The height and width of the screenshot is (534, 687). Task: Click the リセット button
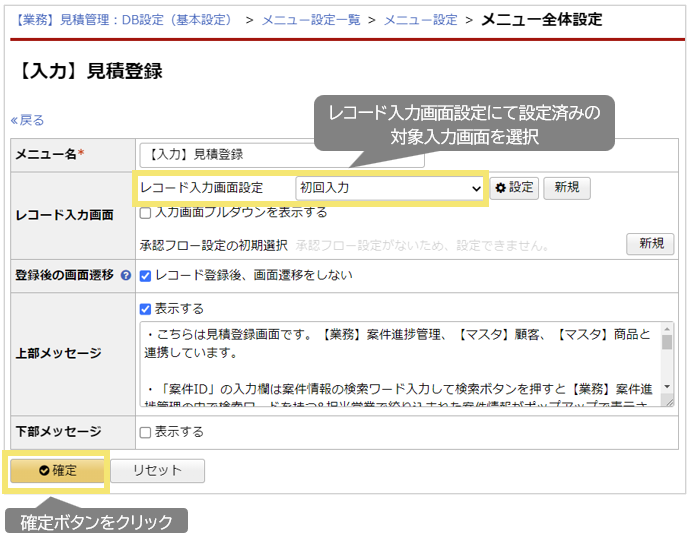point(157,471)
